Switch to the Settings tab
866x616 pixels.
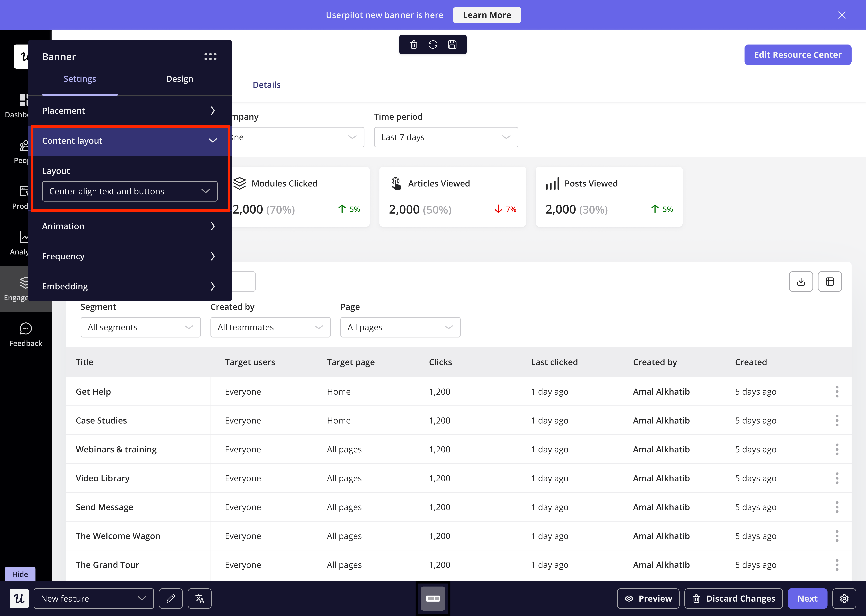(80, 79)
